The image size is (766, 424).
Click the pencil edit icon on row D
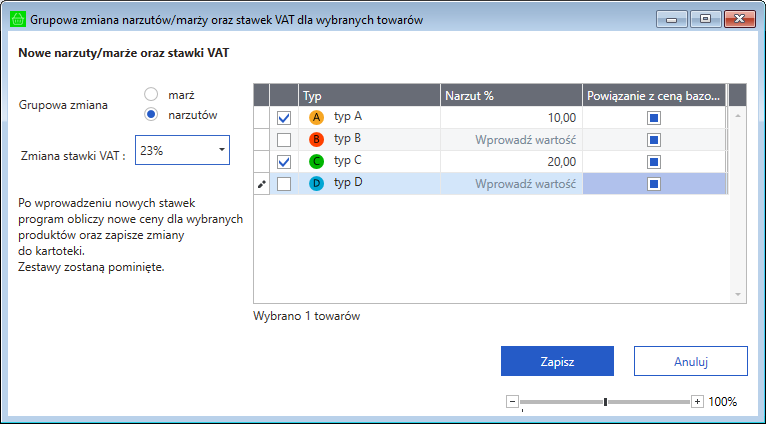click(x=262, y=184)
